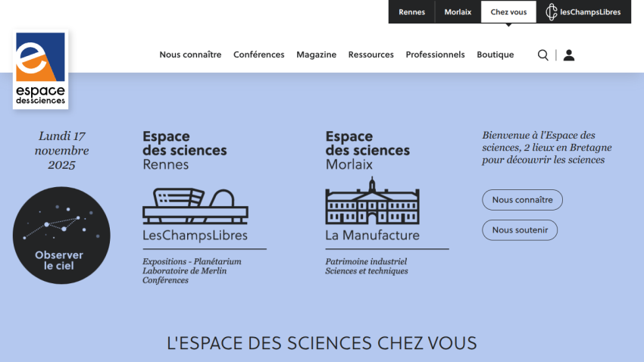644x362 pixels.
Task: Click the Bienvenue à l'Espace des sciences text
Action: point(547,148)
